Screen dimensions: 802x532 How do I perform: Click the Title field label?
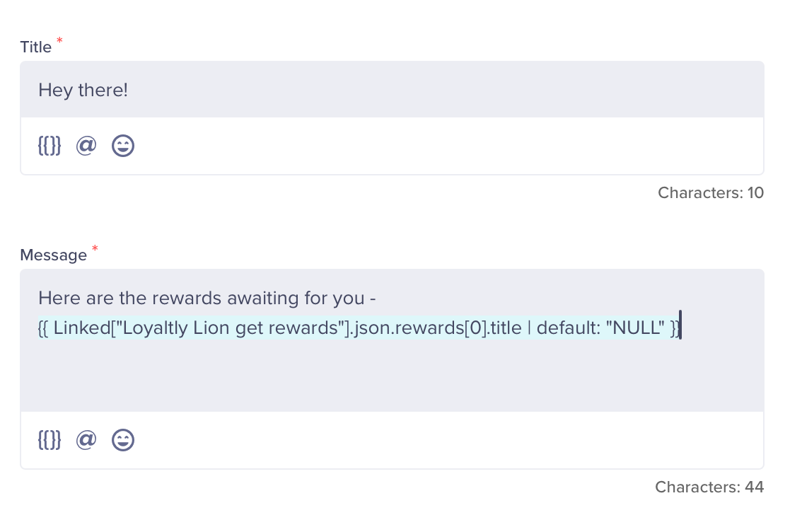[x=36, y=47]
